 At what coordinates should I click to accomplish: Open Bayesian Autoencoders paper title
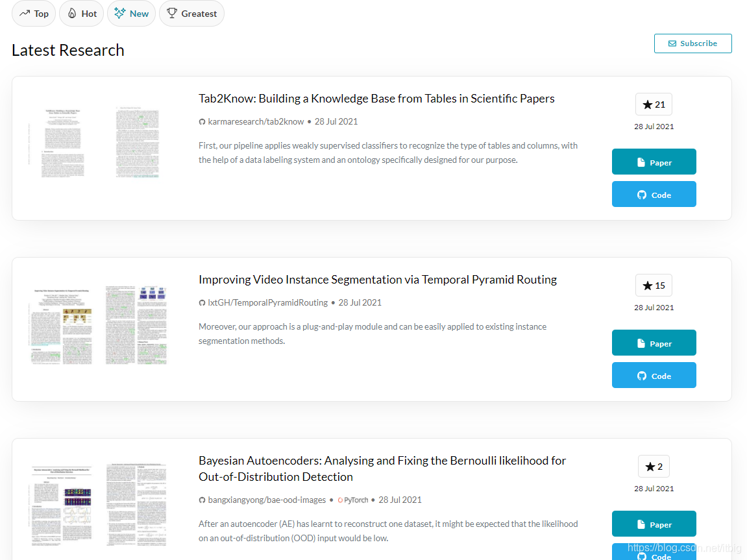click(382, 469)
